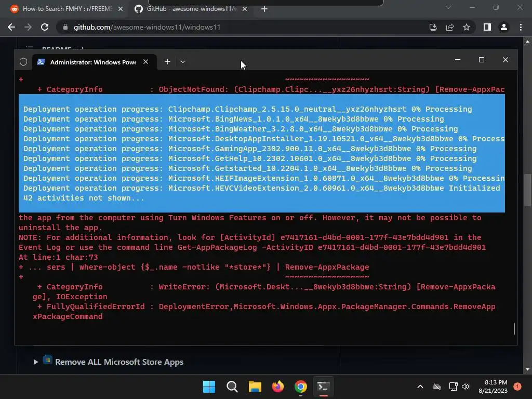This screenshot has height=399, width=532.
Task: Switch to Chrome in taskbar
Action: click(x=301, y=387)
